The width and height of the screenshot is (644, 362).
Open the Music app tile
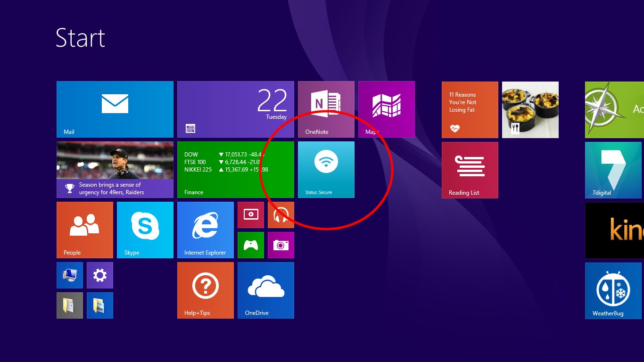pos(281,214)
